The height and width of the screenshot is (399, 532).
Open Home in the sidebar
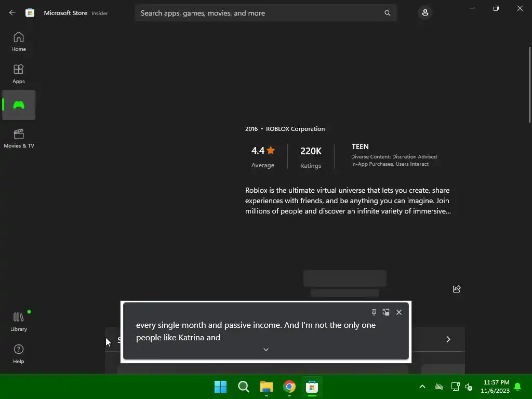pyautogui.click(x=19, y=42)
